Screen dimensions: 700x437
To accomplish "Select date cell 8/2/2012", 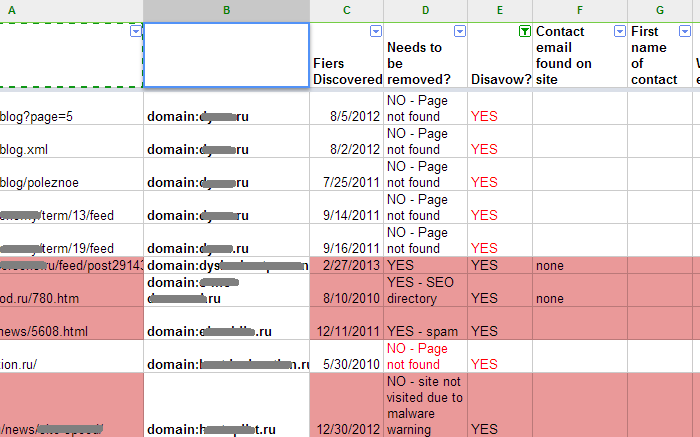I will pyautogui.click(x=346, y=141).
